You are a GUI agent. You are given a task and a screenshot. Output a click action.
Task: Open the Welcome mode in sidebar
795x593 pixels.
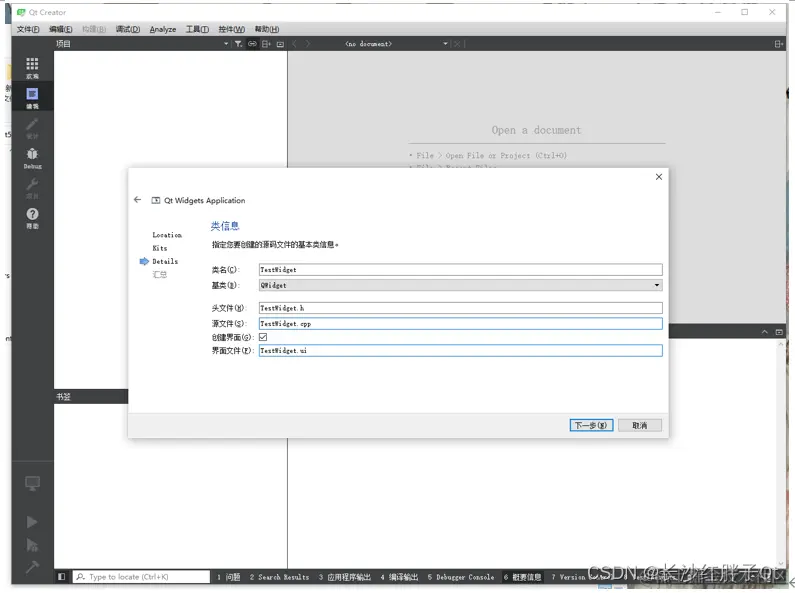pos(32,67)
